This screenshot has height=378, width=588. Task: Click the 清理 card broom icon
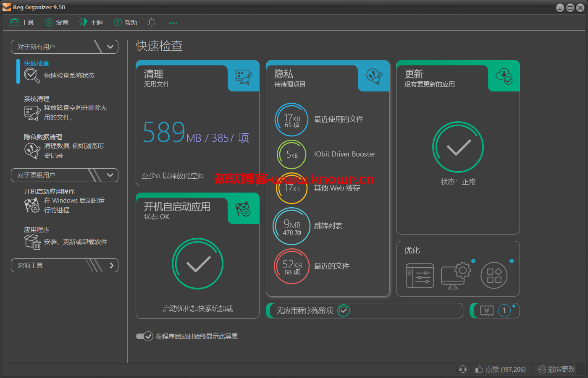(244, 77)
